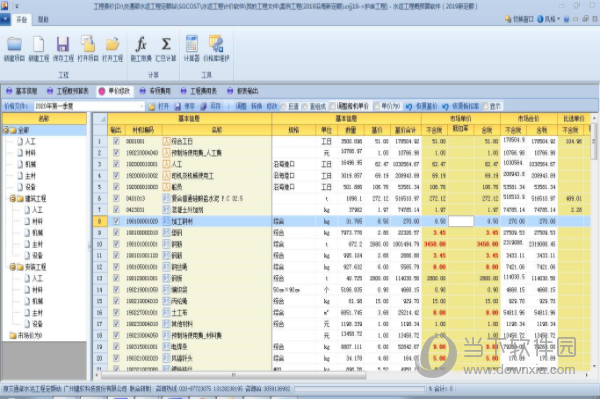600x399 pixels.
Task: Click the orange 人 icon in 综合工日 row
Action: point(166,142)
